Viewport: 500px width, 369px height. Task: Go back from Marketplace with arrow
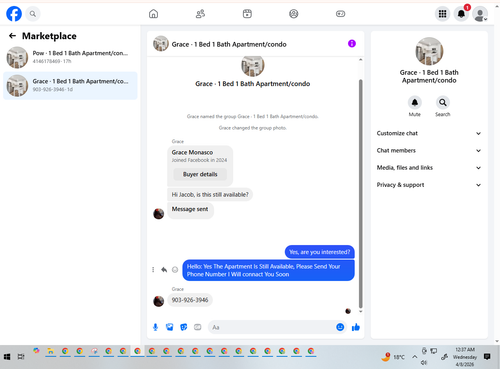pos(12,36)
